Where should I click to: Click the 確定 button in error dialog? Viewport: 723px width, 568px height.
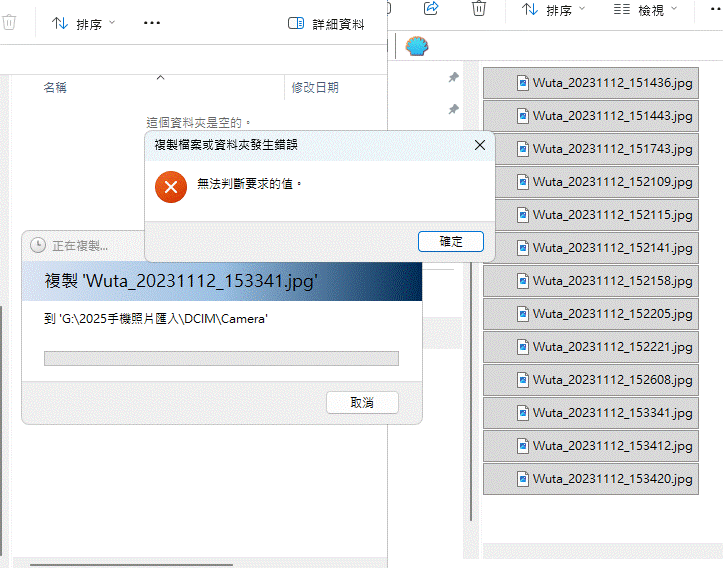pos(450,242)
